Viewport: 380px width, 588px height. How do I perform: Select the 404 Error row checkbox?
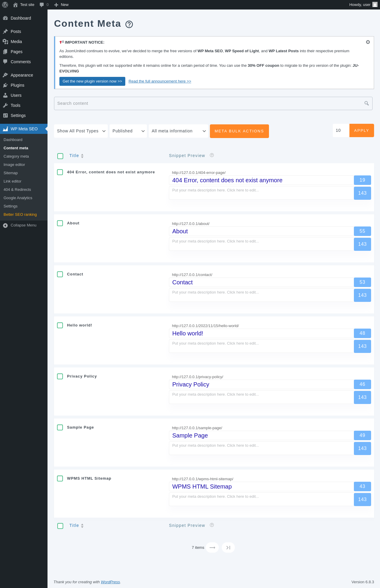(60, 172)
